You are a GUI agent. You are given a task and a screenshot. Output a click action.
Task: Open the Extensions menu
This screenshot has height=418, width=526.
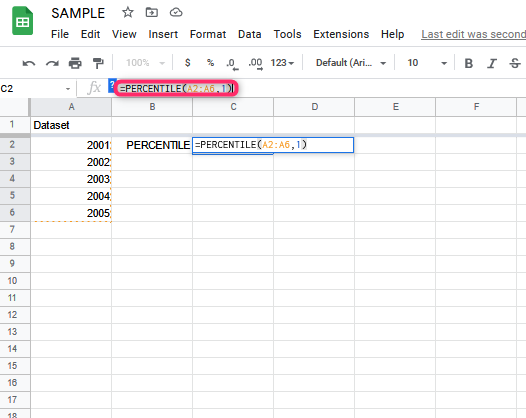(x=341, y=34)
